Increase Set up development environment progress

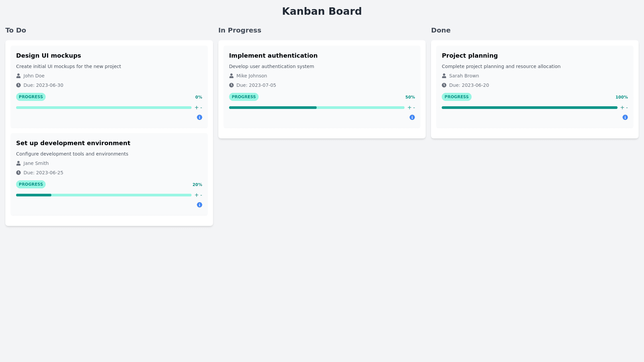pos(197,195)
